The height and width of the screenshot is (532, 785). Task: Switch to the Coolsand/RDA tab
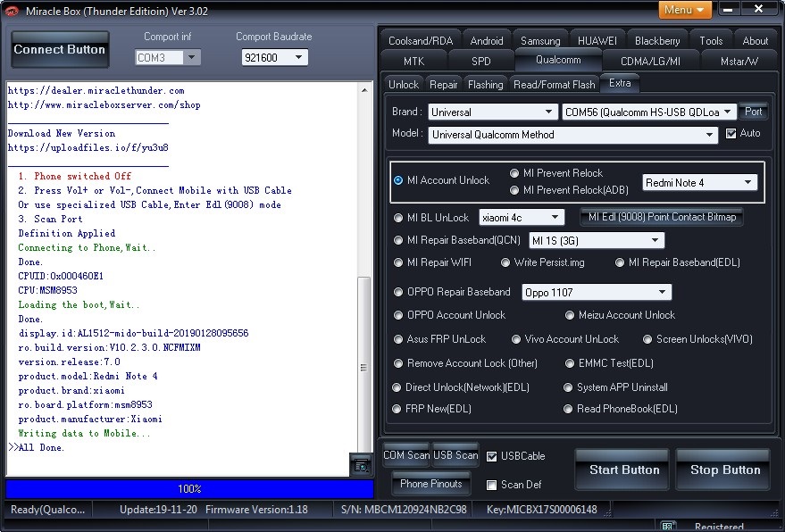click(421, 41)
